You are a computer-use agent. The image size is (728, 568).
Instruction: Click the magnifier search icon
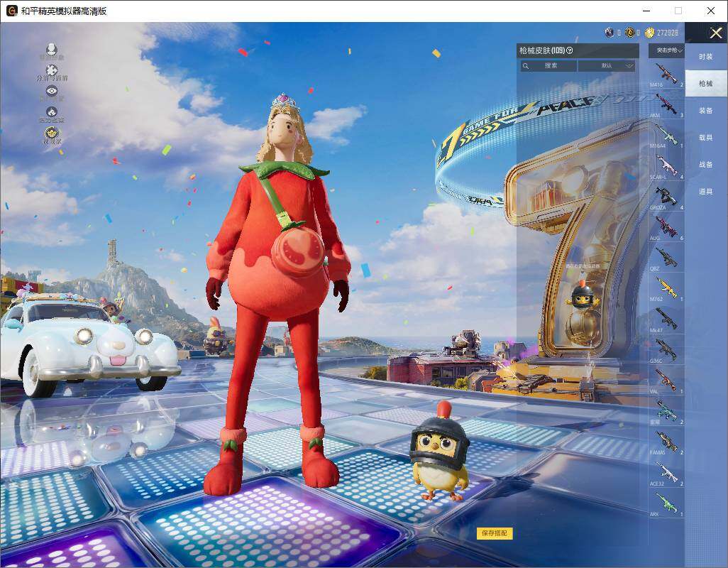point(526,66)
